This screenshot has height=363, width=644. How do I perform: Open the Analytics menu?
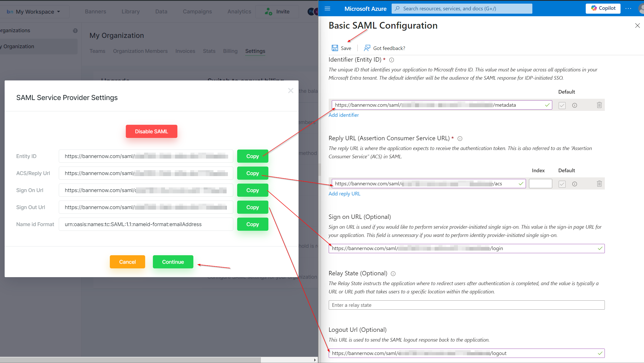[x=239, y=12]
